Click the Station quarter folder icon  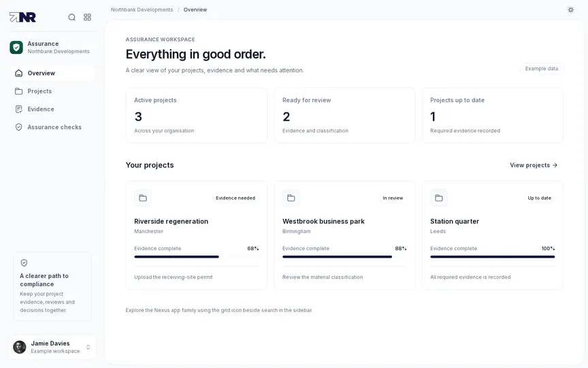439,198
